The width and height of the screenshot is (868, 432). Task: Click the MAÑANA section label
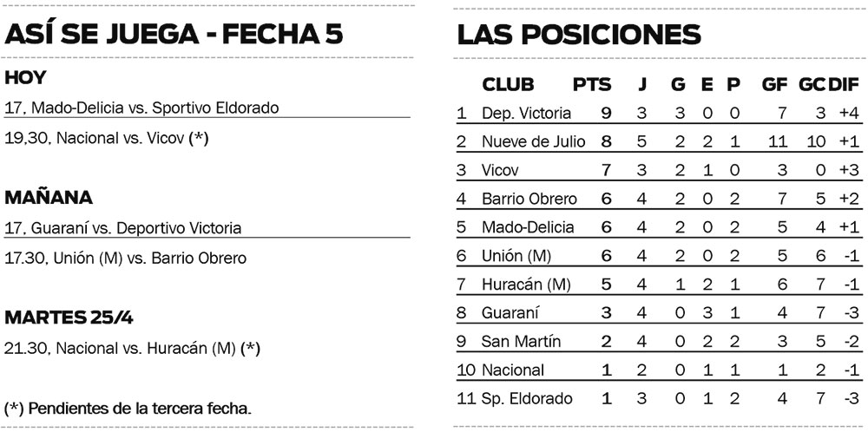(49, 198)
